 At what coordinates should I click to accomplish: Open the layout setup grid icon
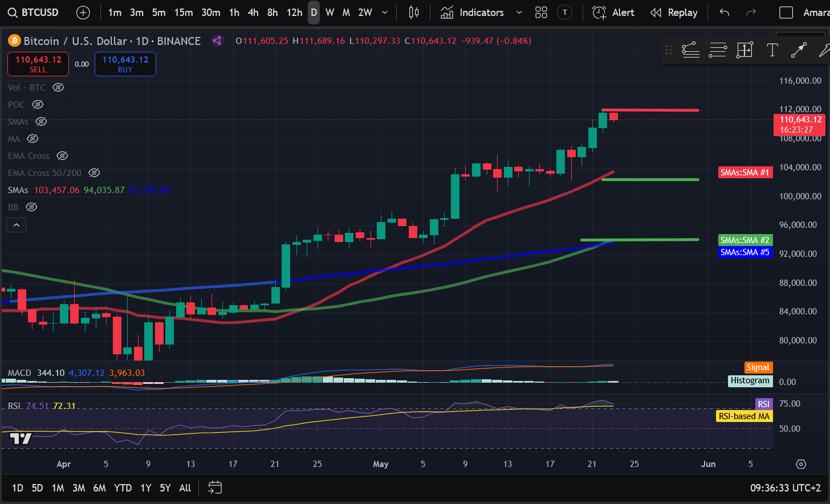(541, 13)
